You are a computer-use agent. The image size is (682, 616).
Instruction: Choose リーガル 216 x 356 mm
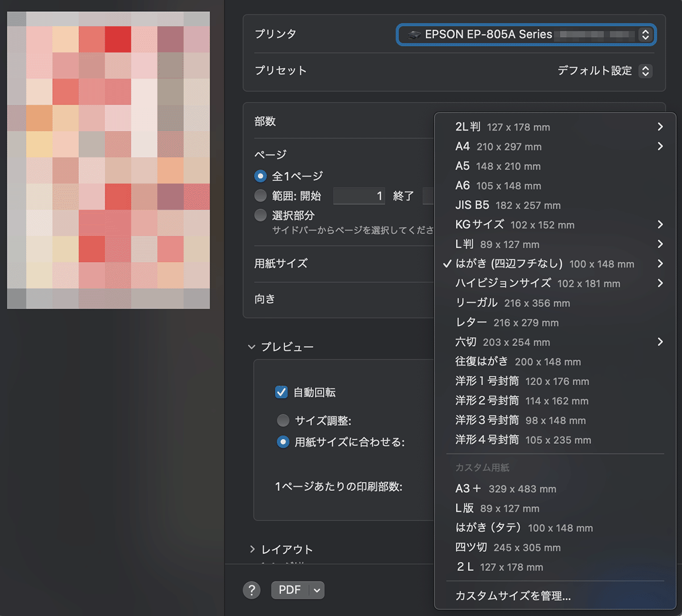[x=555, y=303]
